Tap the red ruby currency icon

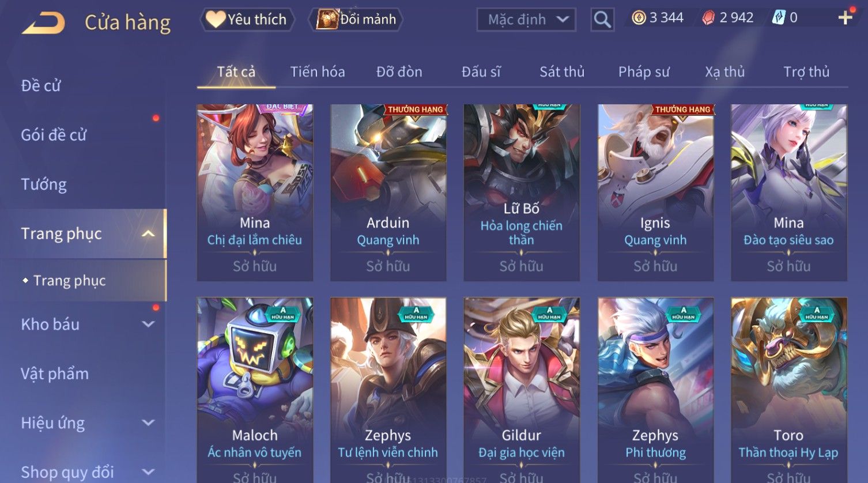[708, 18]
